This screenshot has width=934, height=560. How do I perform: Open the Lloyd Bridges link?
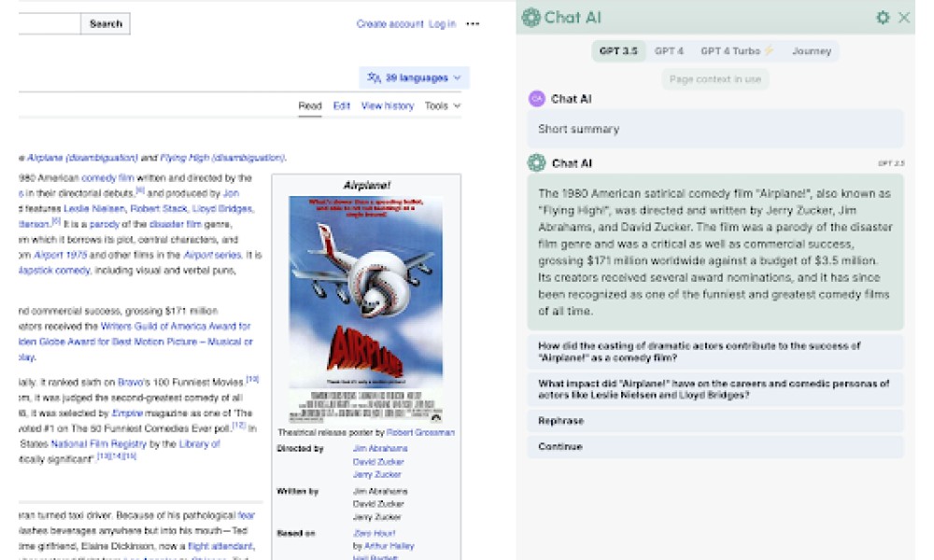click(223, 209)
